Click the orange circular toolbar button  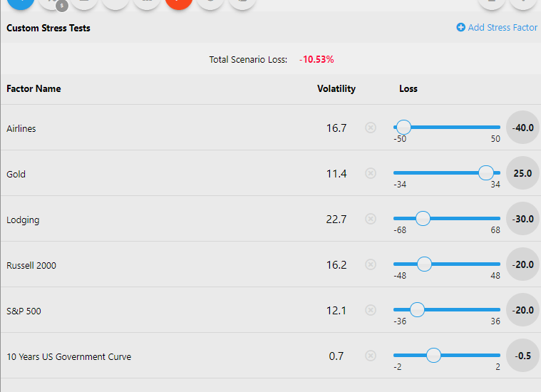click(x=178, y=2)
